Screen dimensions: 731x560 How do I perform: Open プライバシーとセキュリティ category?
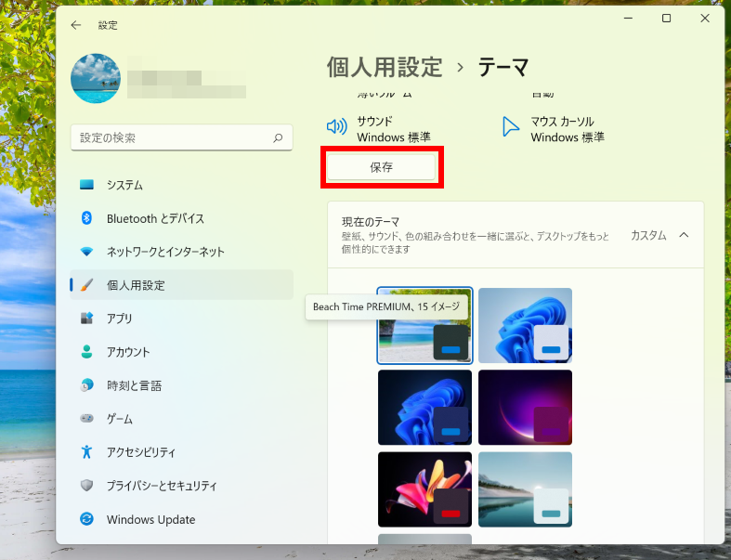[181, 486]
